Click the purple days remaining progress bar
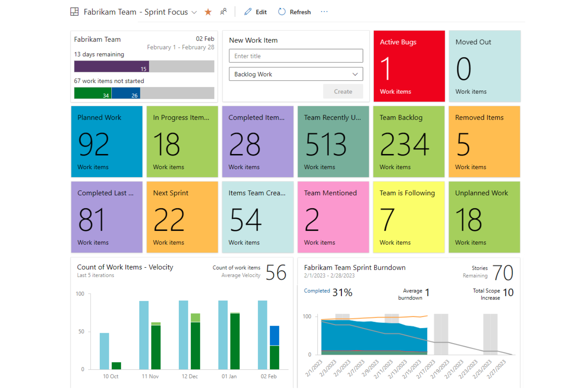This screenshot has width=588, height=392. (x=112, y=66)
